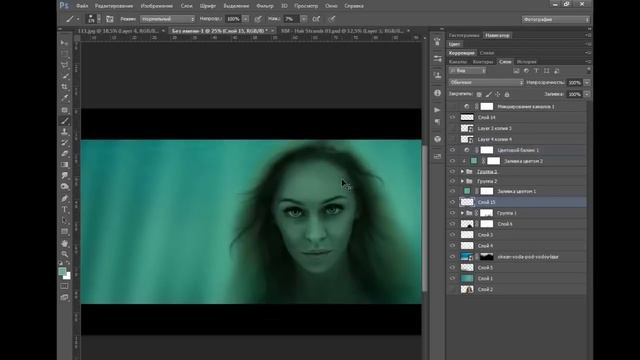Screen dimensions: 640x360
Task: Select the Path Selection tool
Action: (x=64, y=220)
